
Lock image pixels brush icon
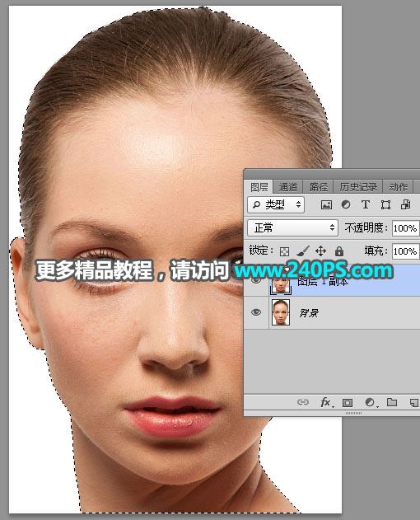pyautogui.click(x=303, y=251)
